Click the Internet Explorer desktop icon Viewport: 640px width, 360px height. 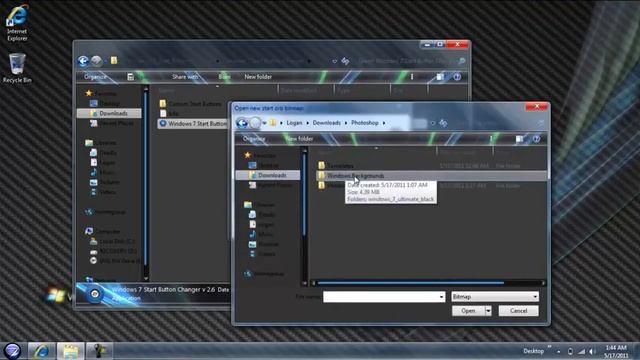pyautogui.click(x=17, y=22)
